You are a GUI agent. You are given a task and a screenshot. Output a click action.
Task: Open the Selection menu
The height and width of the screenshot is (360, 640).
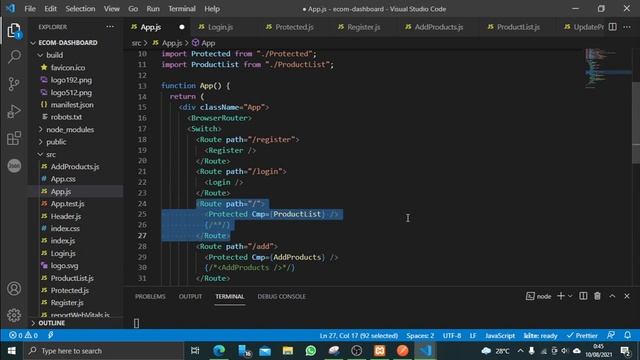(x=80, y=9)
